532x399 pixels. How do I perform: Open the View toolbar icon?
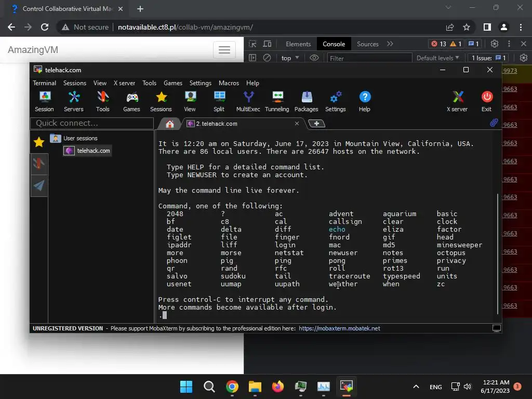tap(190, 101)
